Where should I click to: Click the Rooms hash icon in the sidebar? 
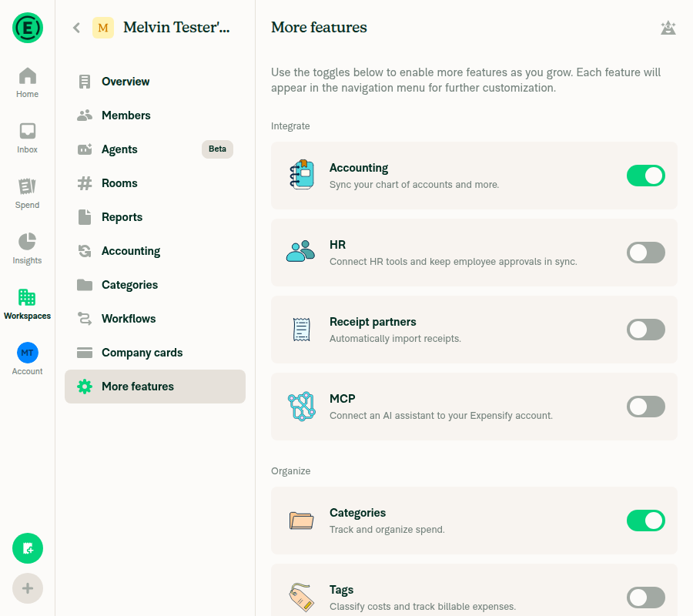85,183
